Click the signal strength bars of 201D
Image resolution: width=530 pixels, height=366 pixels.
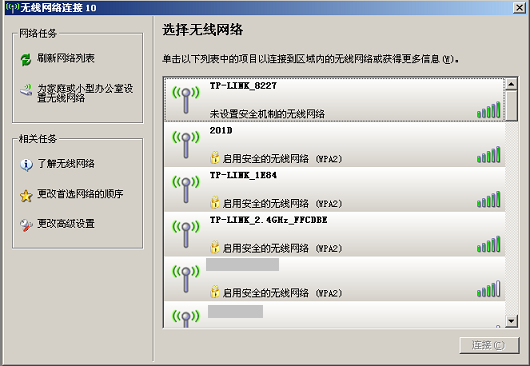pyautogui.click(x=488, y=154)
